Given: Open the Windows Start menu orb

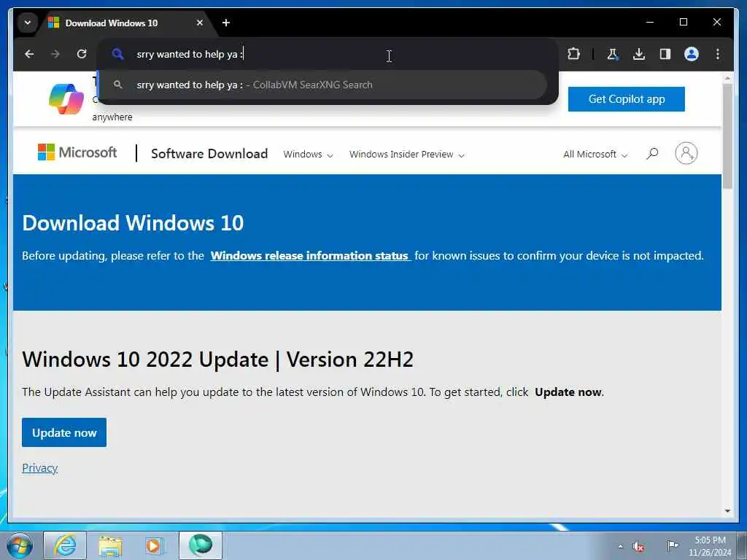Looking at the screenshot, I should pos(20,545).
